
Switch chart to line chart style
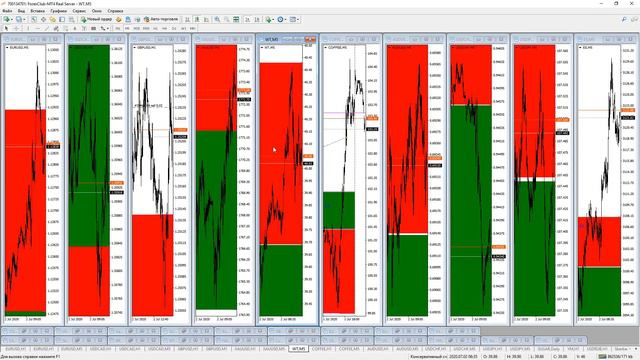[x=206, y=19]
